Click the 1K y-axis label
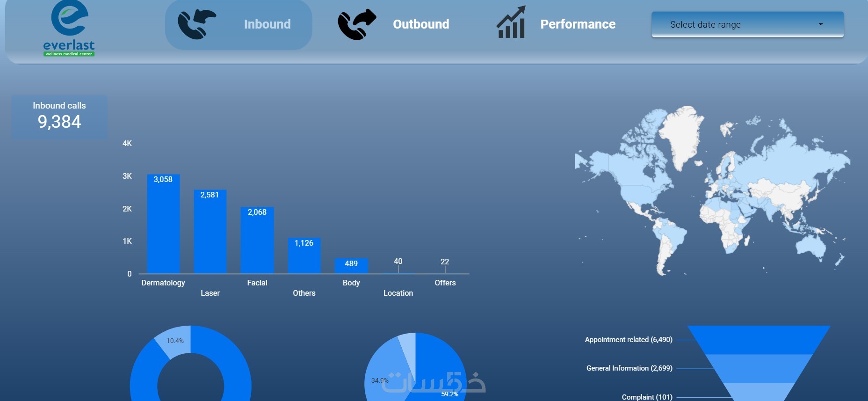The height and width of the screenshot is (401, 868). pyautogui.click(x=127, y=241)
